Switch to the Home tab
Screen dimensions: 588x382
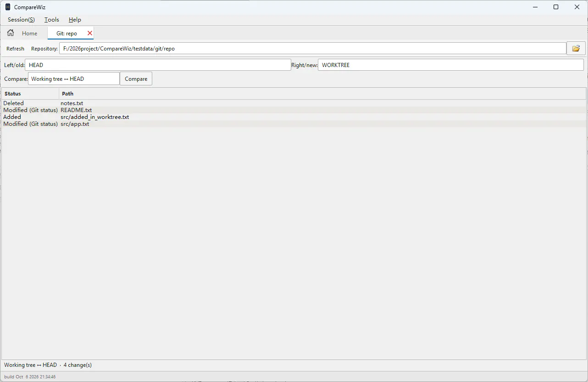[x=23, y=33]
